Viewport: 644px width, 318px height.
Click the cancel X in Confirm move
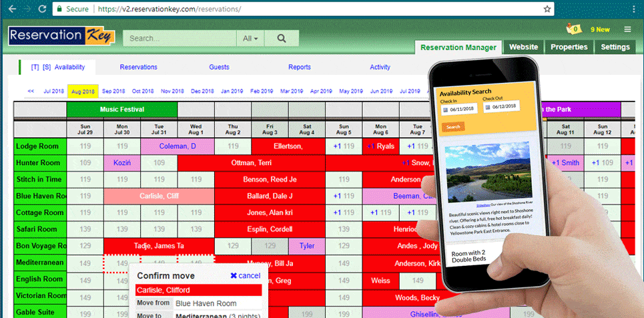click(x=245, y=276)
